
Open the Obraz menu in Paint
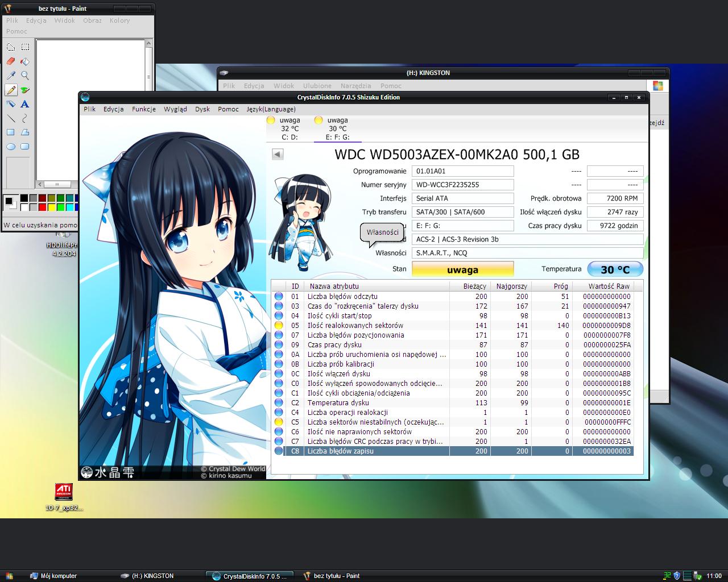coord(92,20)
